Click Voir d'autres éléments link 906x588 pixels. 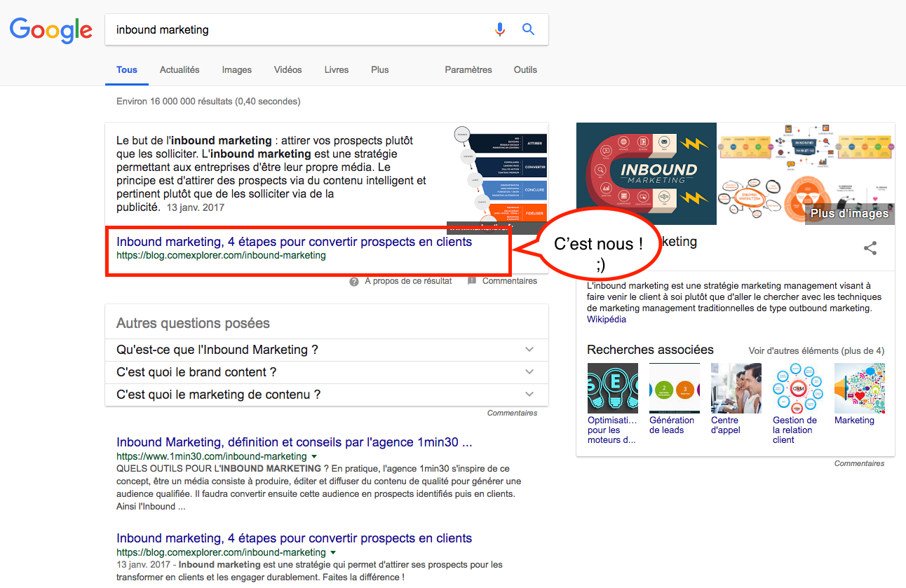[x=816, y=350]
